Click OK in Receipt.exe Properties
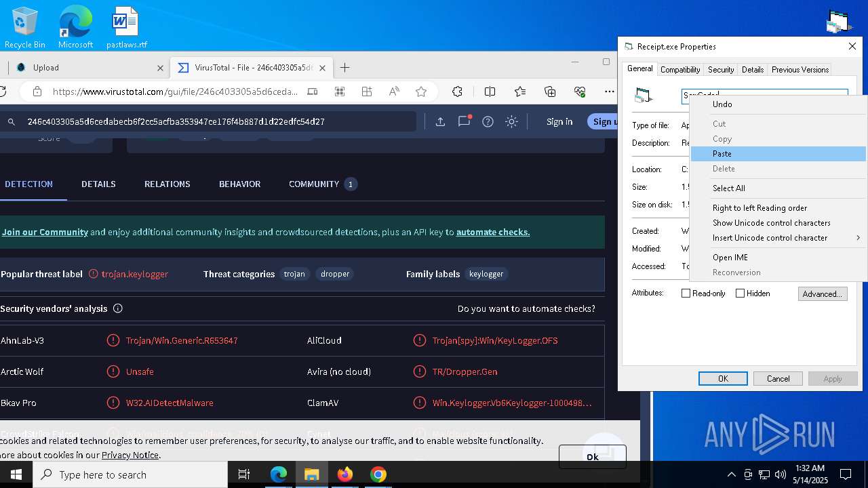This screenshot has width=868, height=488. pos(723,379)
